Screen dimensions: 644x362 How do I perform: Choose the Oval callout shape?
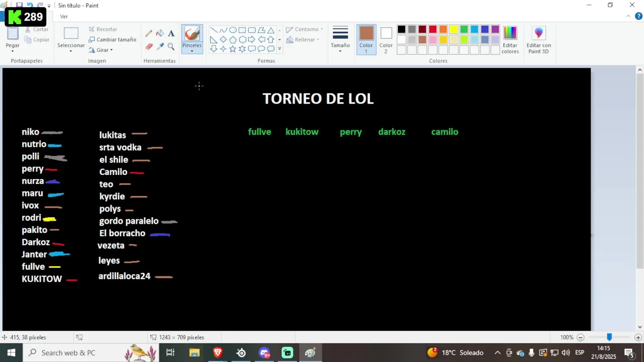262,49
